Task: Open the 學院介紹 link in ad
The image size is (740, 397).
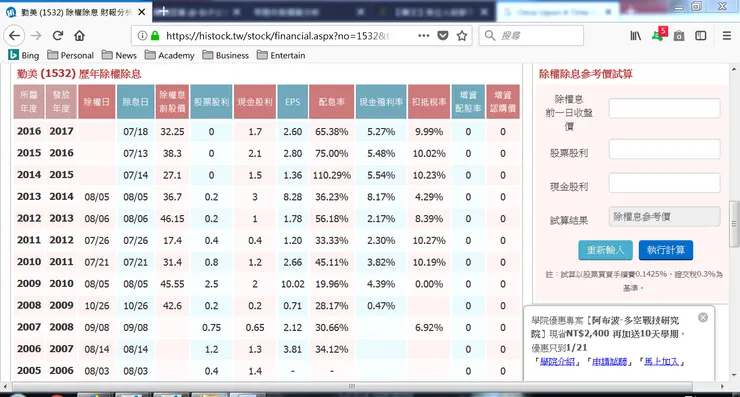Action: (x=557, y=362)
